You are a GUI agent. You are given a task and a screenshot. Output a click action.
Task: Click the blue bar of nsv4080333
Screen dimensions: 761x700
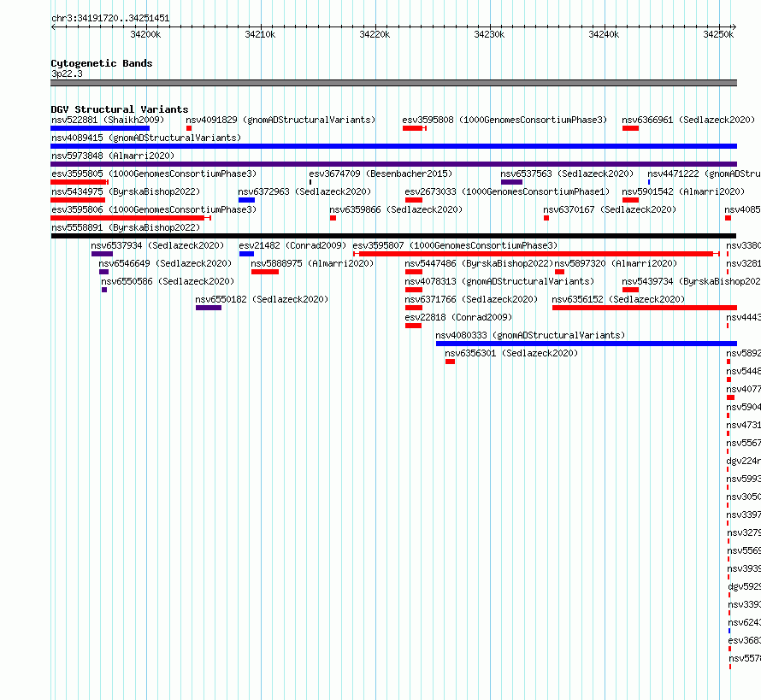click(587, 344)
